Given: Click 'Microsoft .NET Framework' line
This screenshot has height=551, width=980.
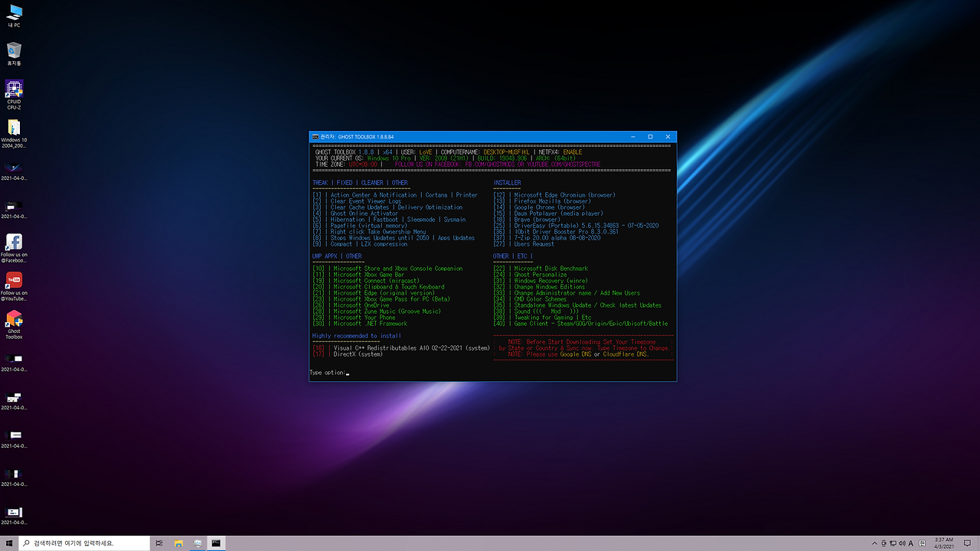Looking at the screenshot, I should (360, 324).
